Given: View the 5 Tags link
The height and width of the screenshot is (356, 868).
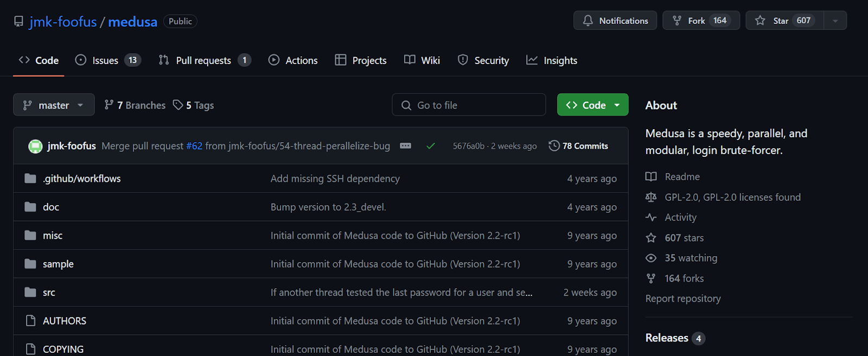Looking at the screenshot, I should coord(194,105).
